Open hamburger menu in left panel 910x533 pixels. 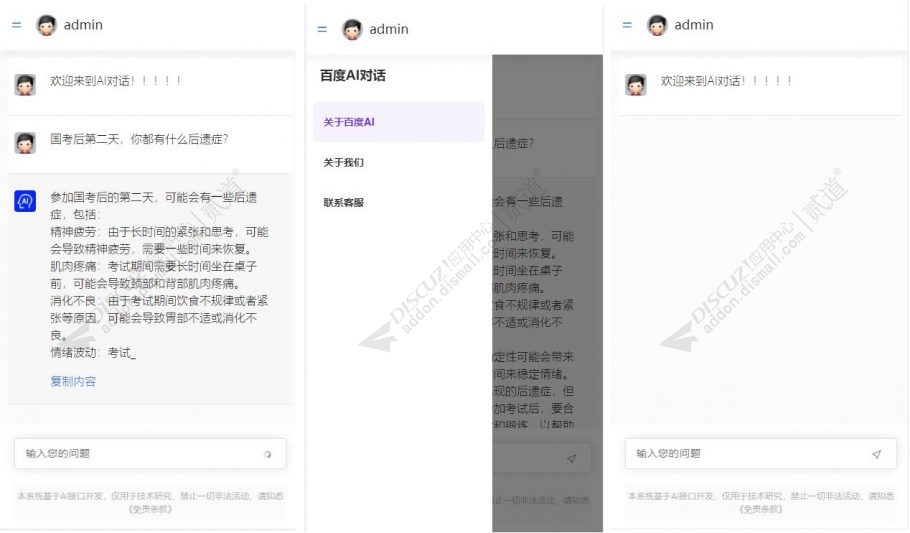17,25
